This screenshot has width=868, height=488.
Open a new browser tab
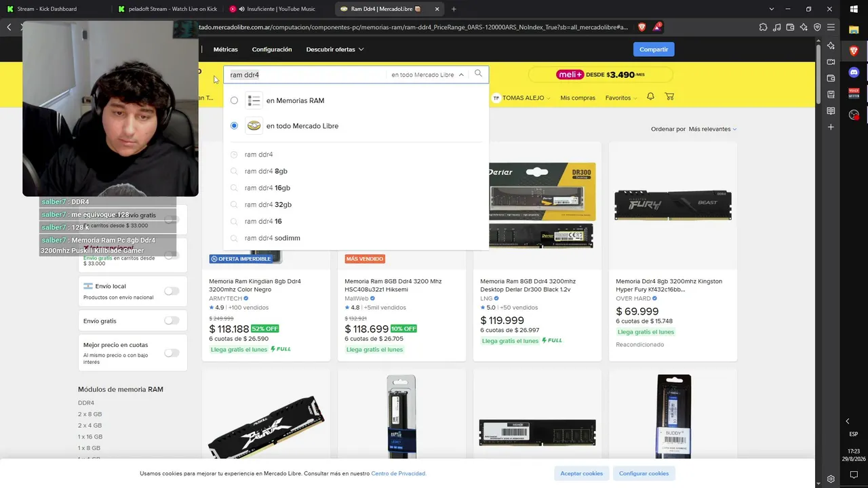[x=454, y=9]
